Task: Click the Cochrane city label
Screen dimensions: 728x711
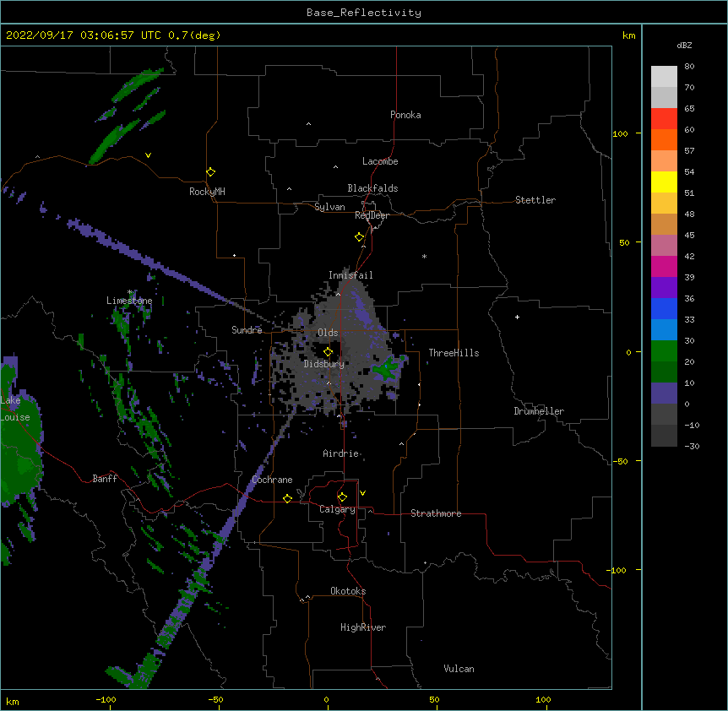Action: (272, 480)
